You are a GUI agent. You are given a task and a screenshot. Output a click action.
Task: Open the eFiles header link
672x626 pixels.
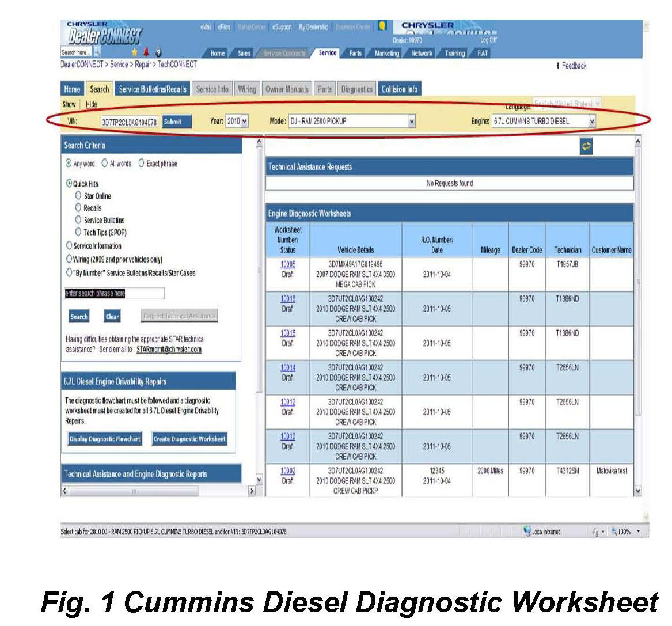click(224, 27)
